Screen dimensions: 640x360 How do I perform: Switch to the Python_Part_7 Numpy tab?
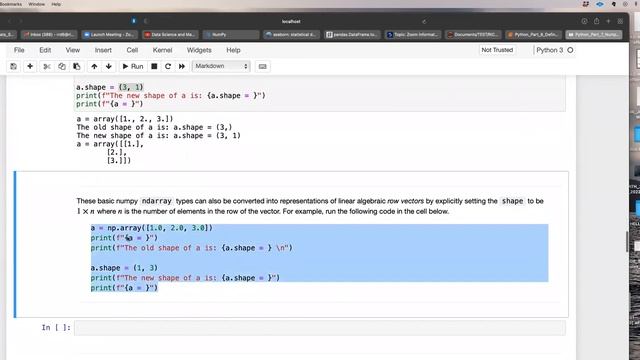[594, 35]
